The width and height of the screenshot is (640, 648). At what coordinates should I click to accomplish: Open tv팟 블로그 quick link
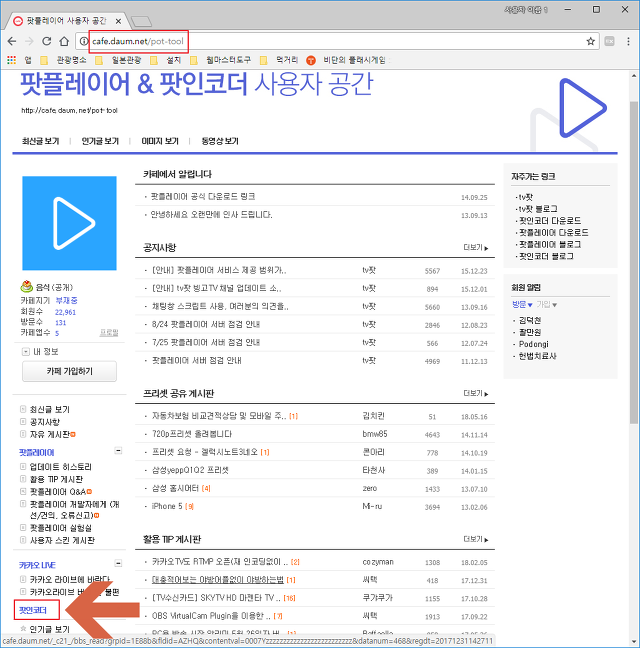click(538, 209)
